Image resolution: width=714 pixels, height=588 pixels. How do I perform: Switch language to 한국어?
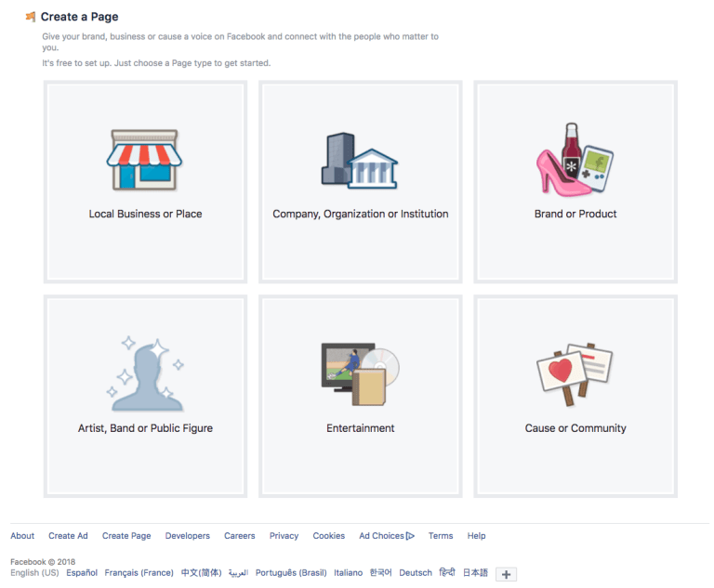click(x=380, y=572)
